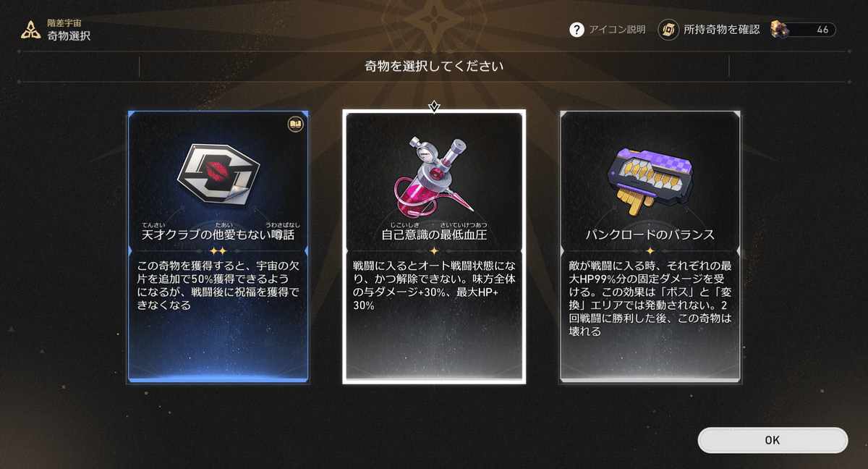Click the cosmic fragments currency icon
The image size is (868, 469).
coord(780,30)
